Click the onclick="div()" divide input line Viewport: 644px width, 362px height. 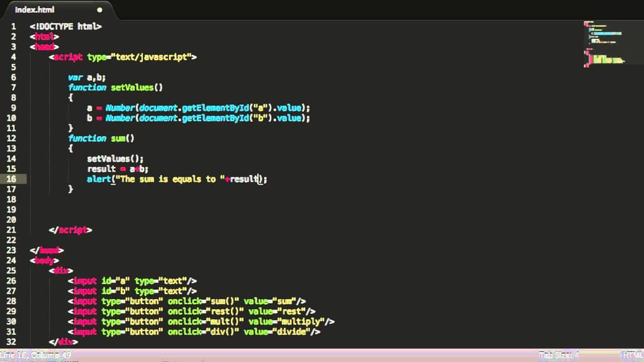(x=194, y=332)
